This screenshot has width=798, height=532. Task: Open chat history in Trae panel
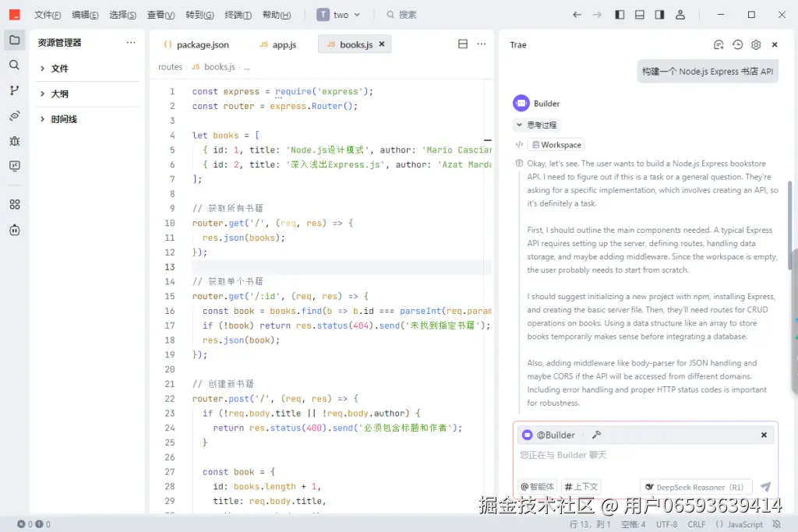(x=737, y=44)
